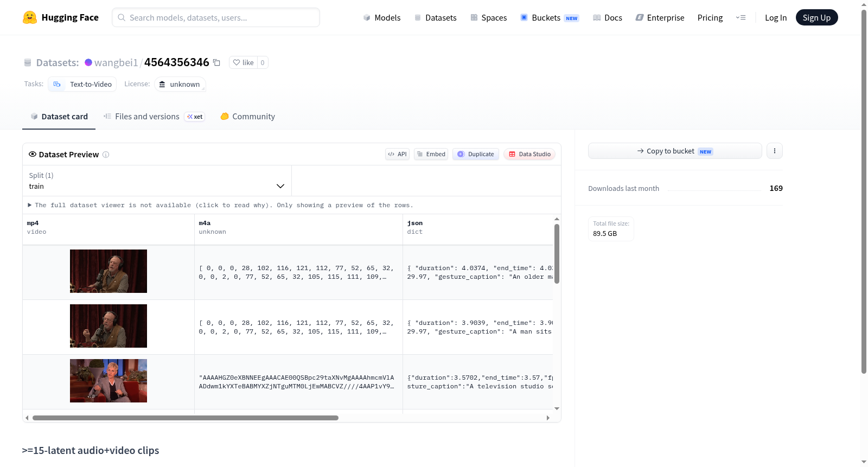Click the like count 0
Image resolution: width=868 pixels, height=467 pixels.
pyautogui.click(x=263, y=62)
